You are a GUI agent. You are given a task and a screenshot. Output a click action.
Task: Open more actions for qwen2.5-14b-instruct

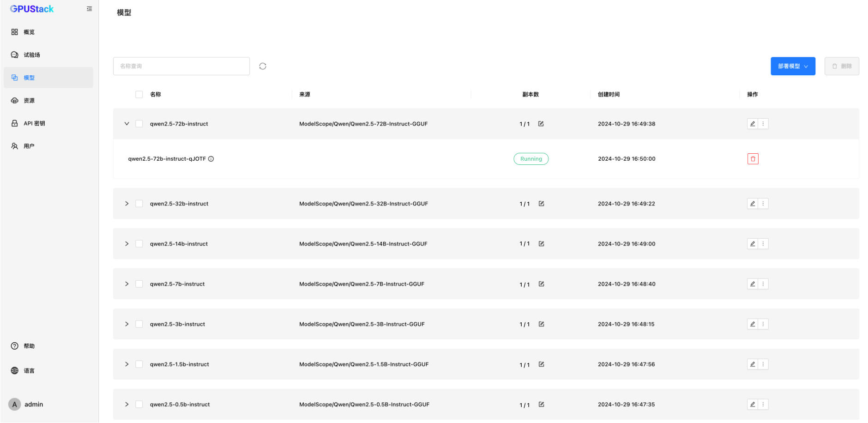point(763,244)
